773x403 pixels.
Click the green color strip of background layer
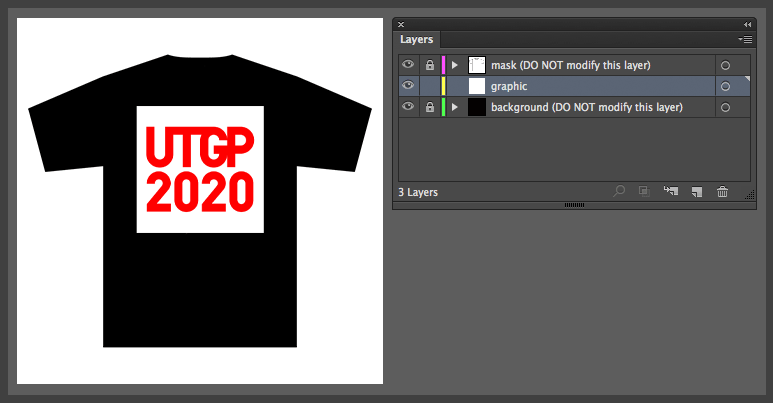tap(443, 107)
